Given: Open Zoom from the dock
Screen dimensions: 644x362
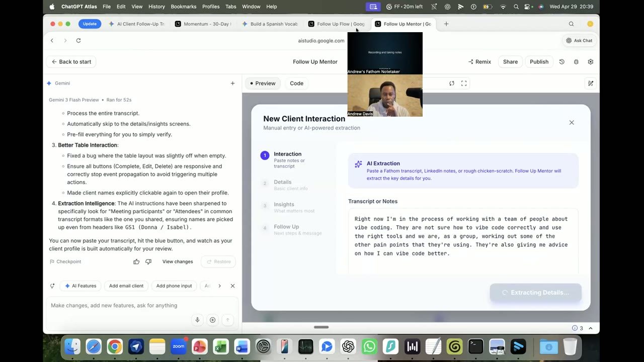Looking at the screenshot, I should point(178,347).
